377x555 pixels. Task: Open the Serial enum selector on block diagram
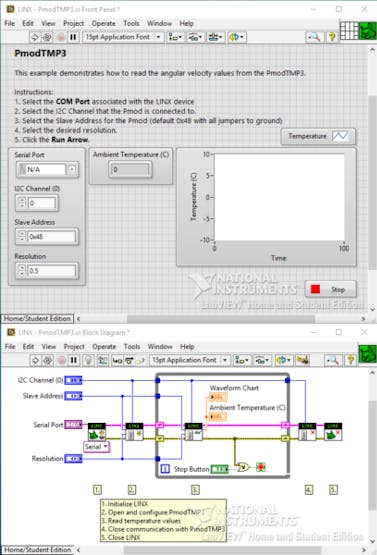96,447
